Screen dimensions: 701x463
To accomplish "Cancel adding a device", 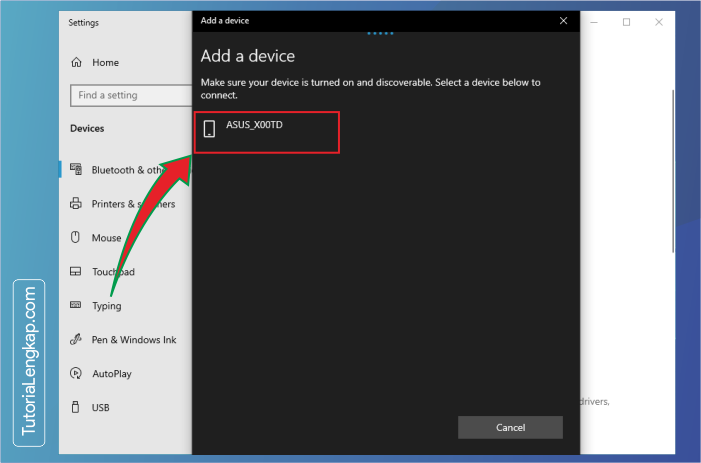I will point(510,427).
